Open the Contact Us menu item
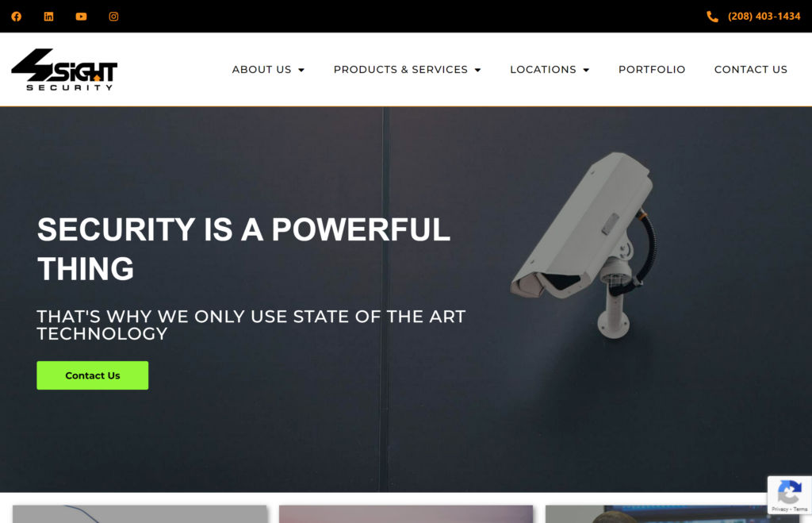The height and width of the screenshot is (523, 812). coord(750,70)
